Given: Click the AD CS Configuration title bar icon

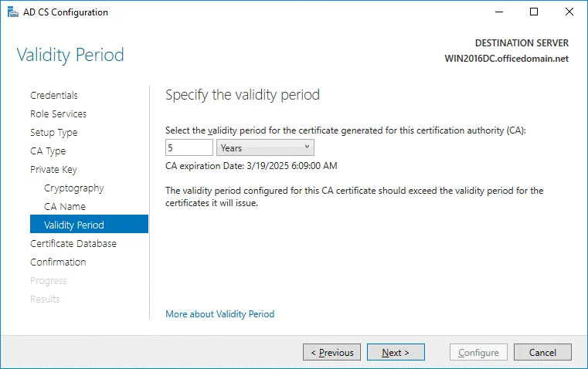Looking at the screenshot, I should point(11,12).
